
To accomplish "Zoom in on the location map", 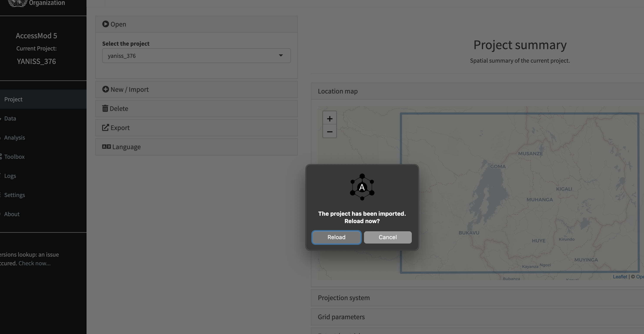I will point(329,119).
